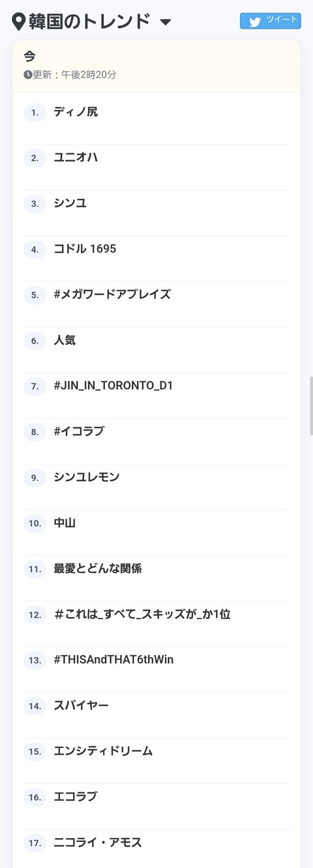Click the clock icon next to 更新 time

pos(28,74)
